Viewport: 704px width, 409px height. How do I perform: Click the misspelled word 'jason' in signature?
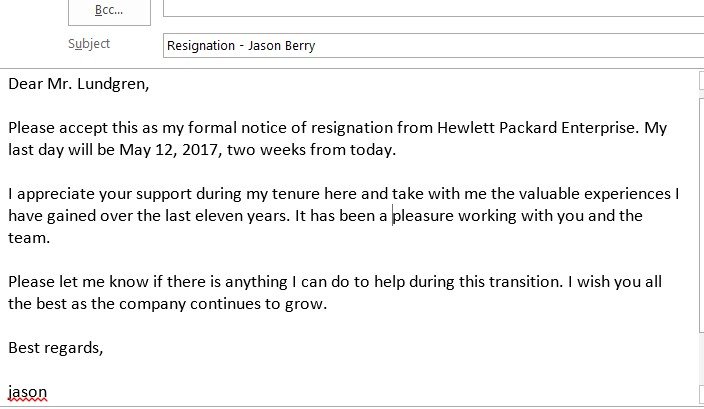[x=27, y=392]
